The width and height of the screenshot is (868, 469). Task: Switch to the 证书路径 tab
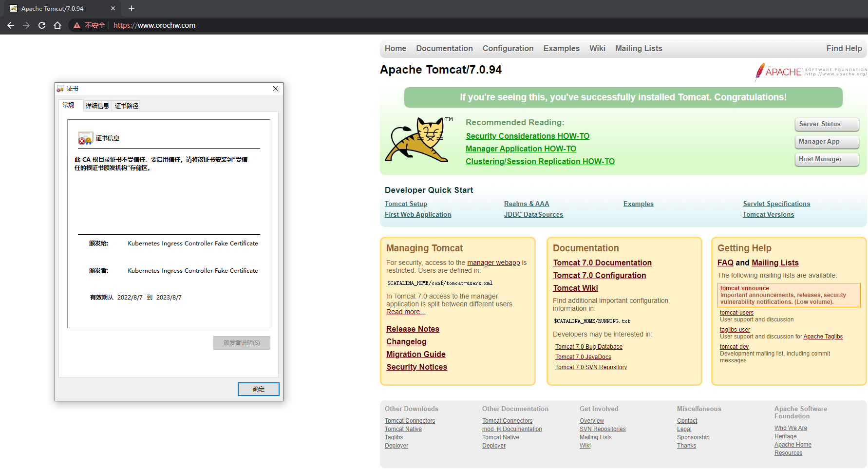tap(127, 106)
